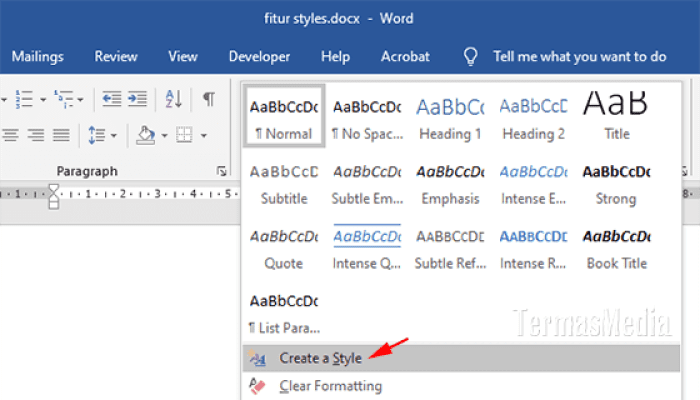Open Paragraph dialog launcher
The image size is (700, 400).
click(x=221, y=171)
